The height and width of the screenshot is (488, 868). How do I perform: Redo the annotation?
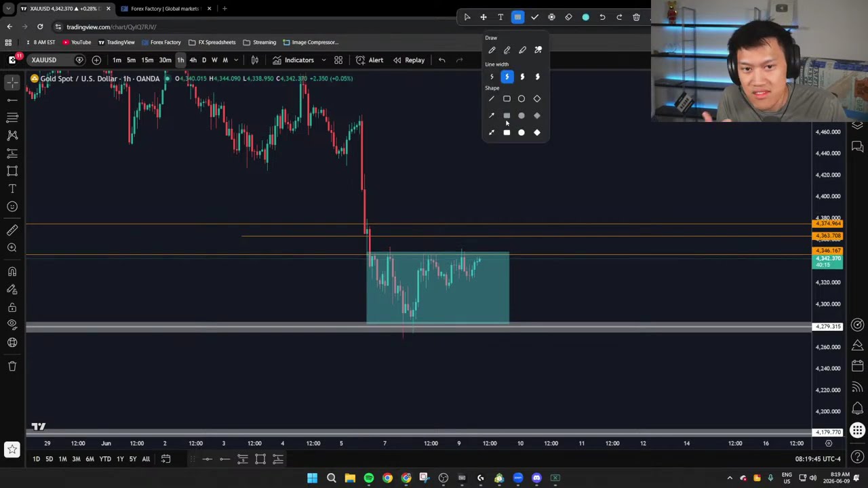pyautogui.click(x=619, y=17)
